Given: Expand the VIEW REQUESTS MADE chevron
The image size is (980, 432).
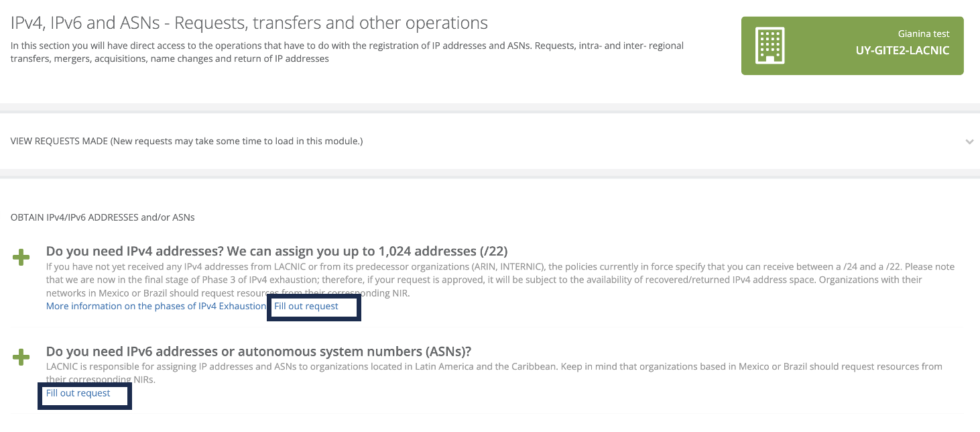Looking at the screenshot, I should coord(969,142).
